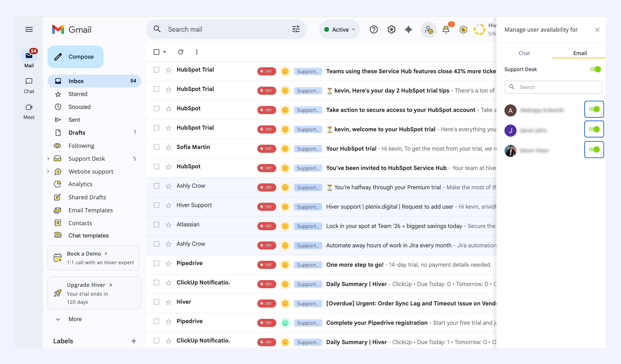Star the Sofia Martin email

(169, 147)
